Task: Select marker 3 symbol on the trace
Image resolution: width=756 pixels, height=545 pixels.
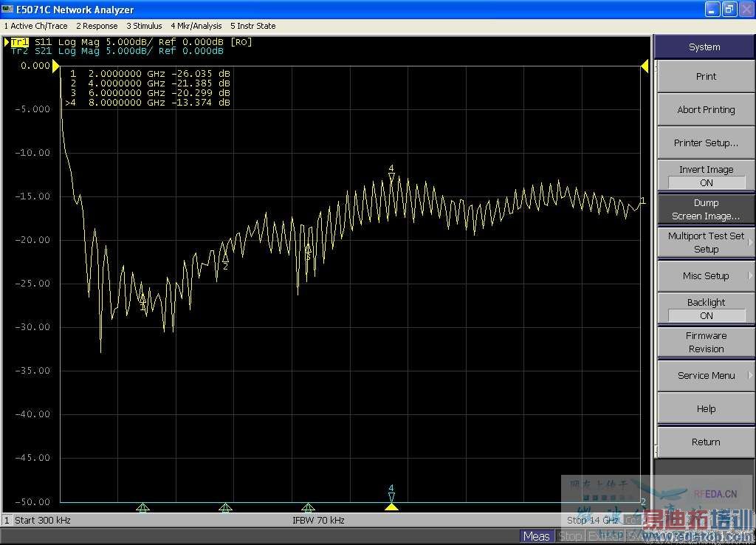Action: (x=308, y=249)
